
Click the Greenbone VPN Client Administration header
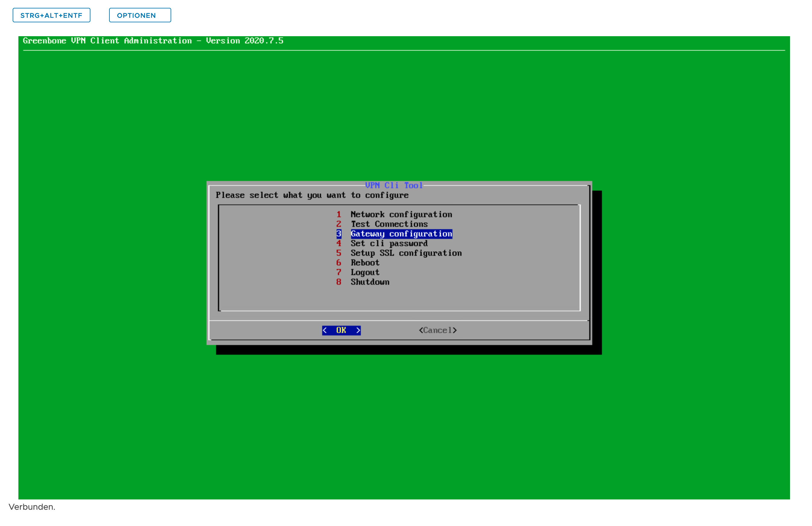point(153,41)
